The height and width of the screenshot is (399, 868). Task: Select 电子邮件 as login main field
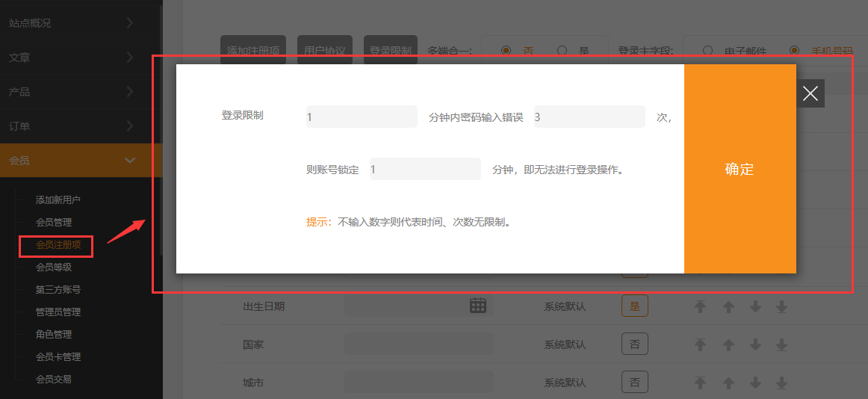(707, 51)
